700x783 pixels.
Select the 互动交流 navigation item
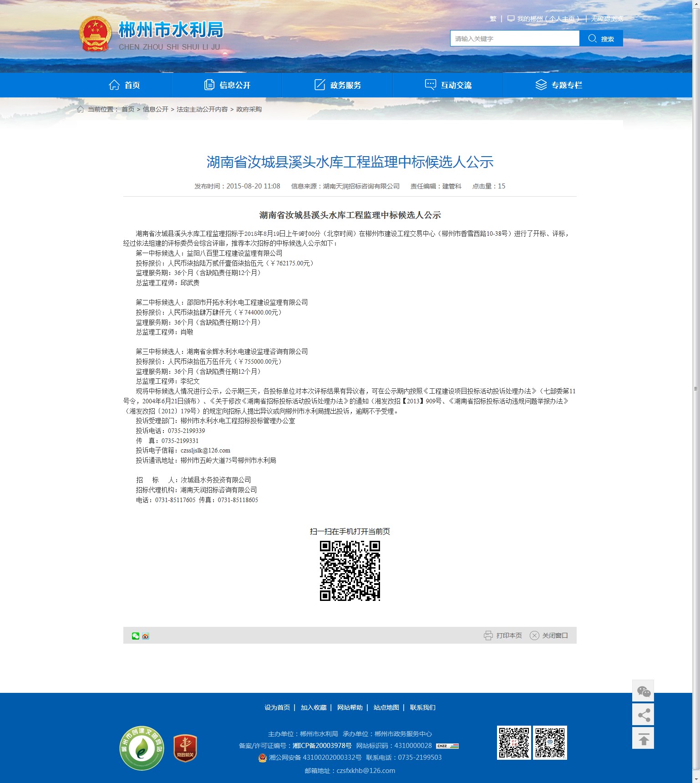coord(448,85)
